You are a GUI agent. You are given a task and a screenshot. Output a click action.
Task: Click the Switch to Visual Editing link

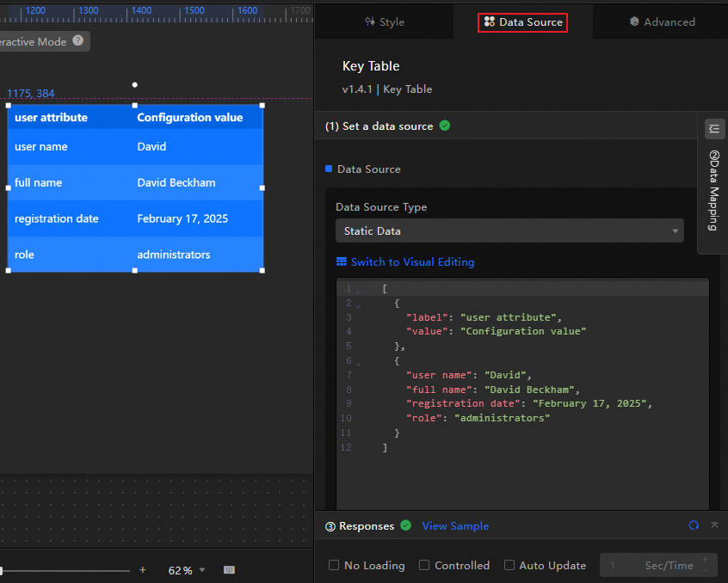pos(412,262)
